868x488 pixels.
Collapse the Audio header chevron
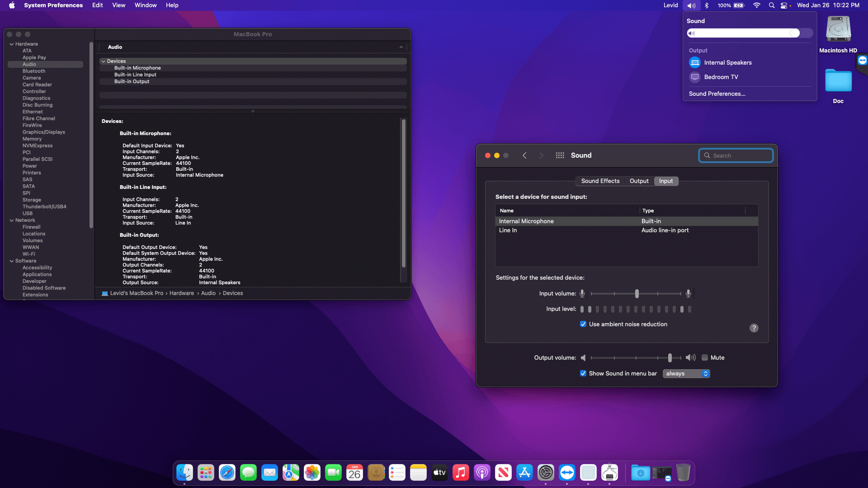coord(401,47)
